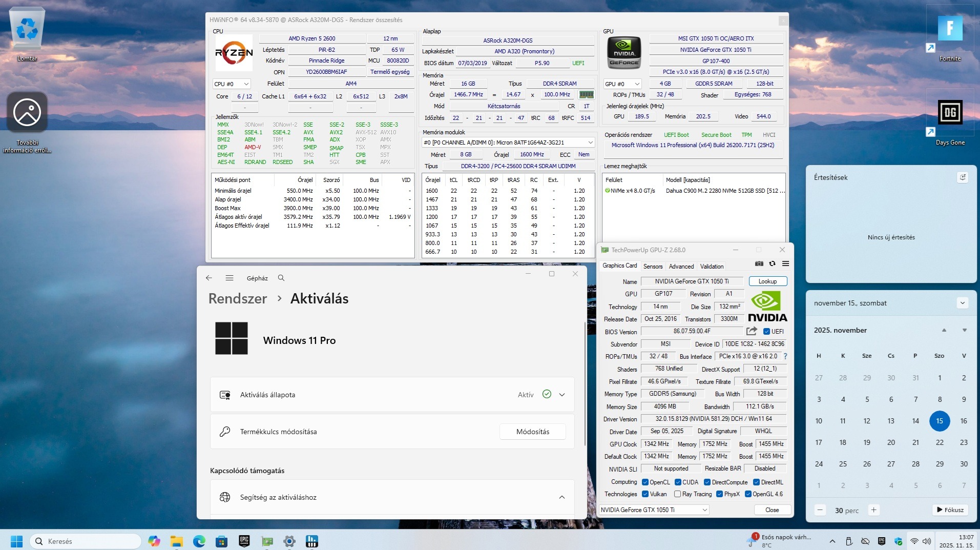Show hidden system tray icons
Screen dimensions: 980x550
[x=832, y=541]
